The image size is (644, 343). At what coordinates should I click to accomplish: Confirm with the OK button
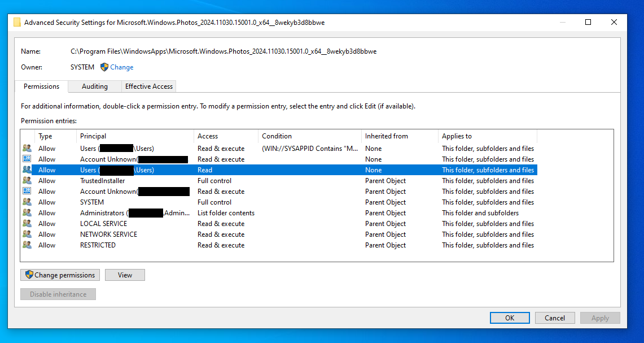[x=509, y=318]
